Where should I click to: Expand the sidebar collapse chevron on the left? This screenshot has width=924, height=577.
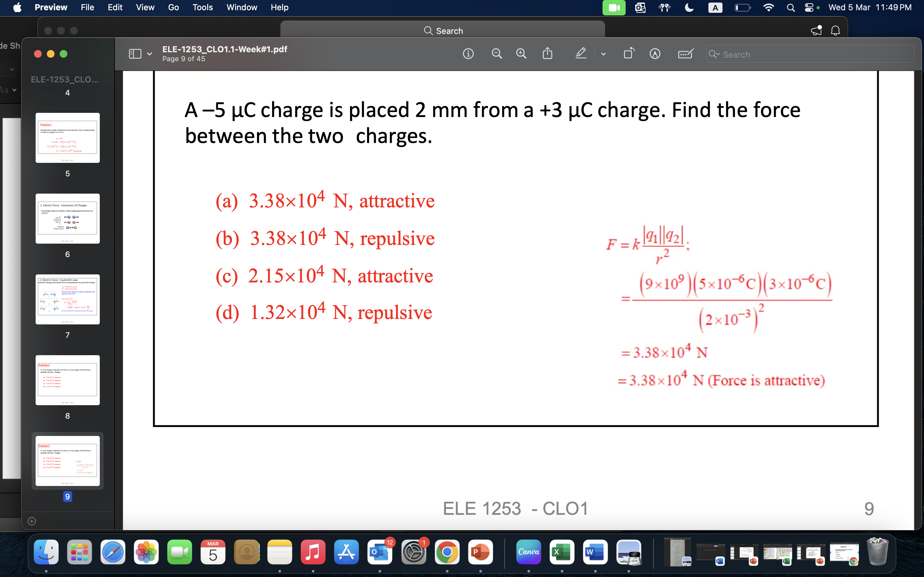click(12, 69)
